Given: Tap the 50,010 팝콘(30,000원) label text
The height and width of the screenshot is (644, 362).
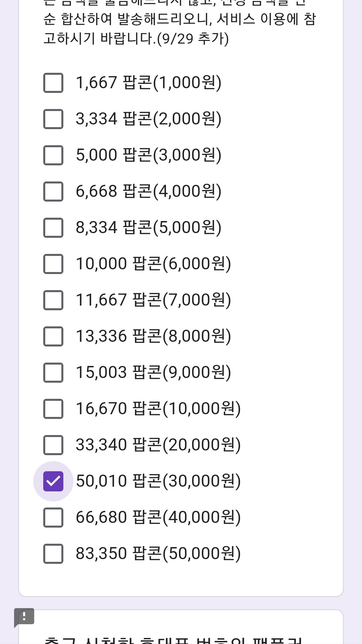Looking at the screenshot, I should coord(158,481).
